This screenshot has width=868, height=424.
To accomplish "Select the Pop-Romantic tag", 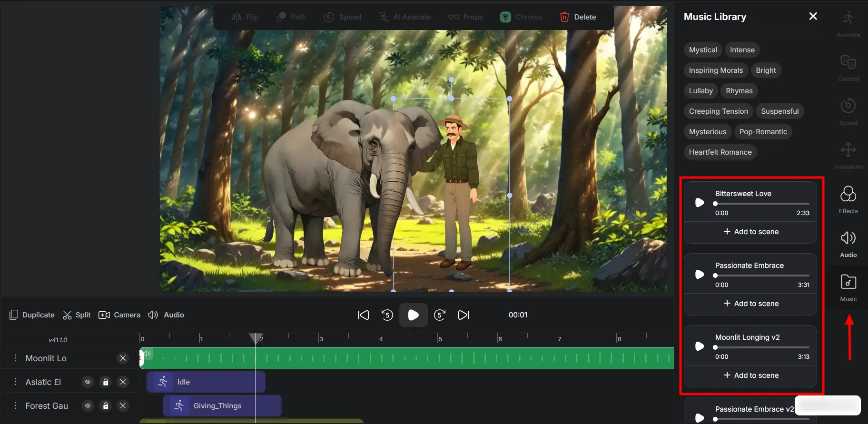I will (x=763, y=132).
